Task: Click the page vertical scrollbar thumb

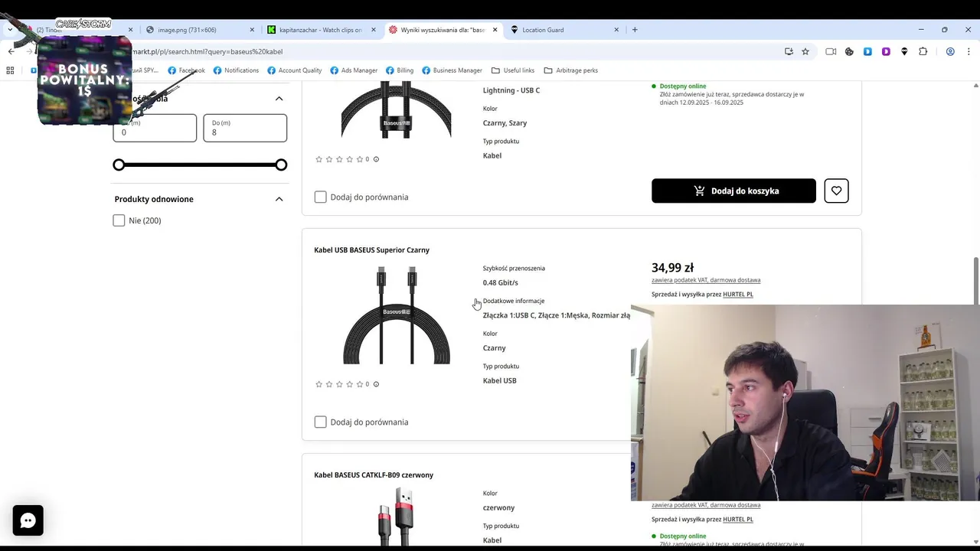Action: (975, 280)
